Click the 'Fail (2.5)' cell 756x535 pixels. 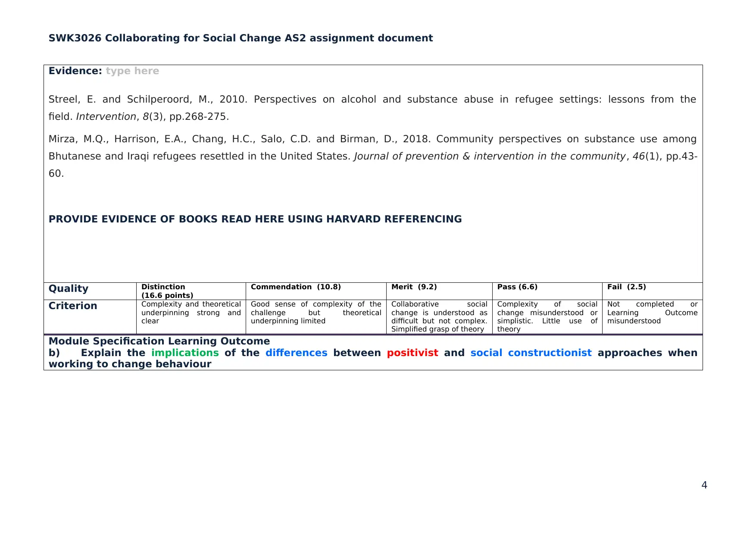(652, 291)
